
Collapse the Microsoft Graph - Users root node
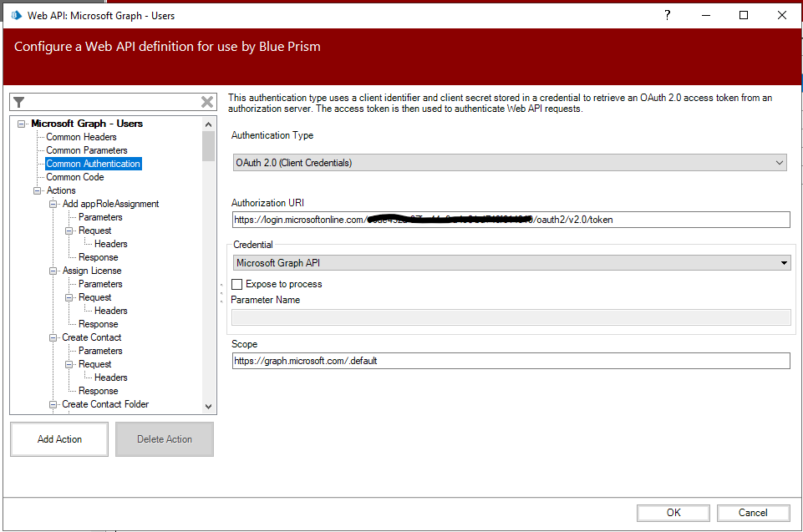pyautogui.click(x=22, y=124)
